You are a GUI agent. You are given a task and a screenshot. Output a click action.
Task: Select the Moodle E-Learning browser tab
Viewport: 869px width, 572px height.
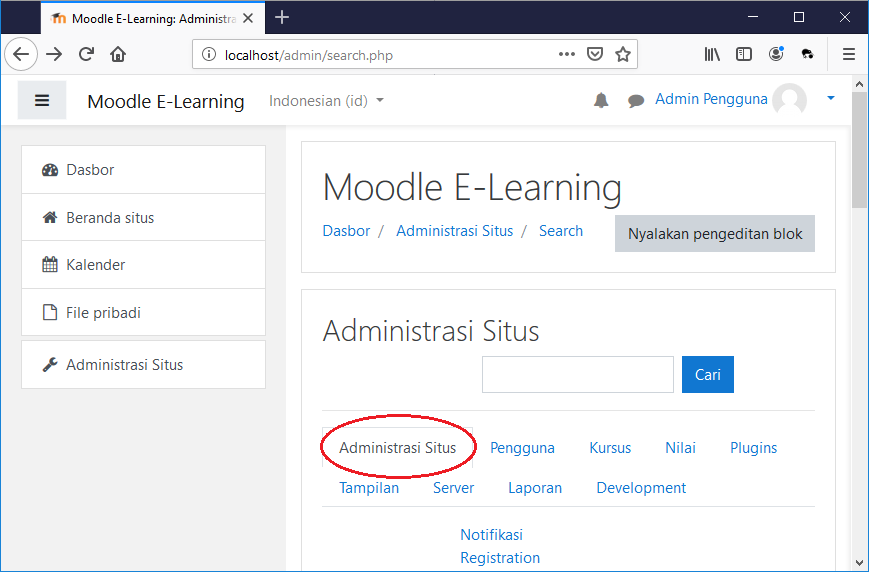click(152, 18)
